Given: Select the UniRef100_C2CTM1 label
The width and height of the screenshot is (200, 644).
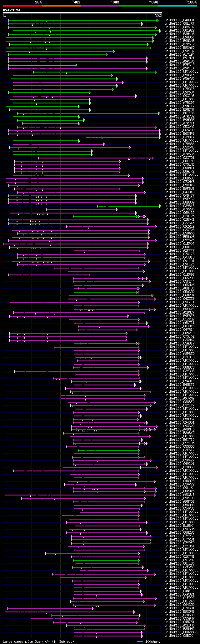Looking at the screenshot, I should (179, 557).
